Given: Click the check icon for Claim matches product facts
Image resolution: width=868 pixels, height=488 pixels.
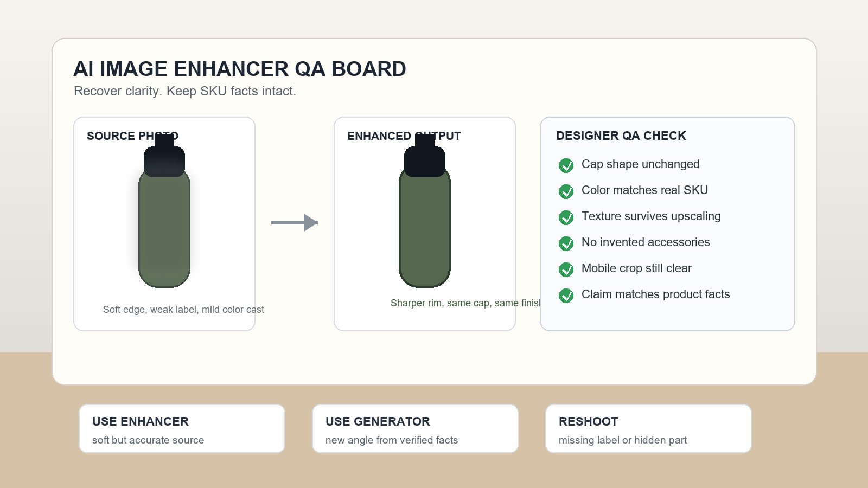Looking at the screenshot, I should click(x=566, y=296).
